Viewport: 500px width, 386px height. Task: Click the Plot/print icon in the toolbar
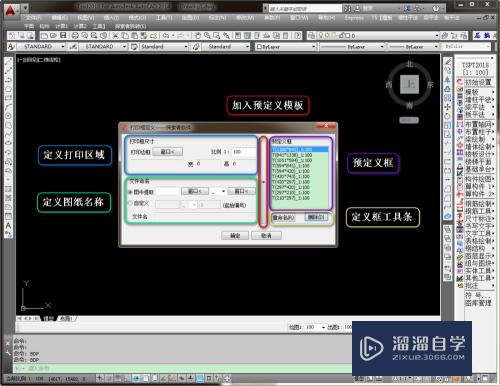tap(75, 35)
